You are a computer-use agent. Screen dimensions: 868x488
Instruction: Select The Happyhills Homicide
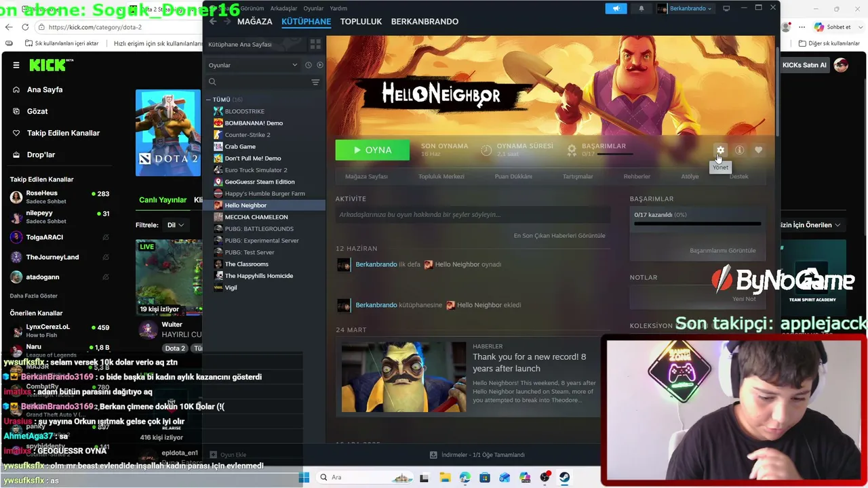coord(259,276)
